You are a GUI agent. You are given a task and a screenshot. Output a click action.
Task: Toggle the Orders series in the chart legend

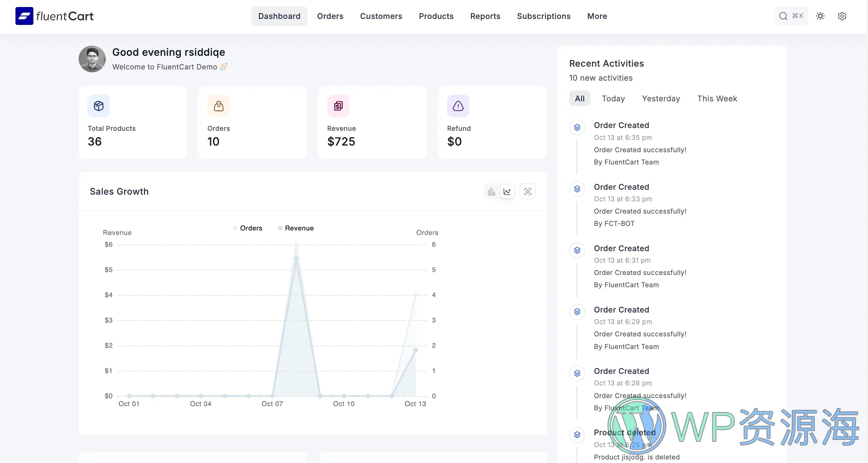coord(248,228)
